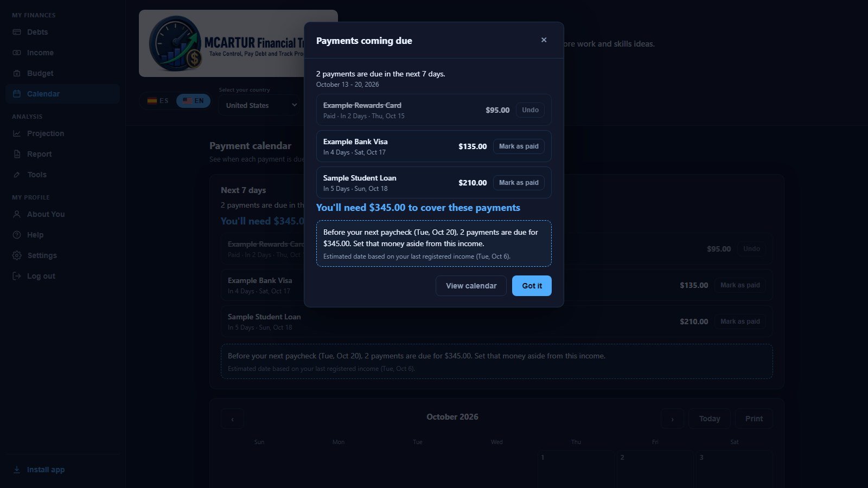868x488 pixels.
Task: Select October 2 calendar day cell
Action: (655, 469)
